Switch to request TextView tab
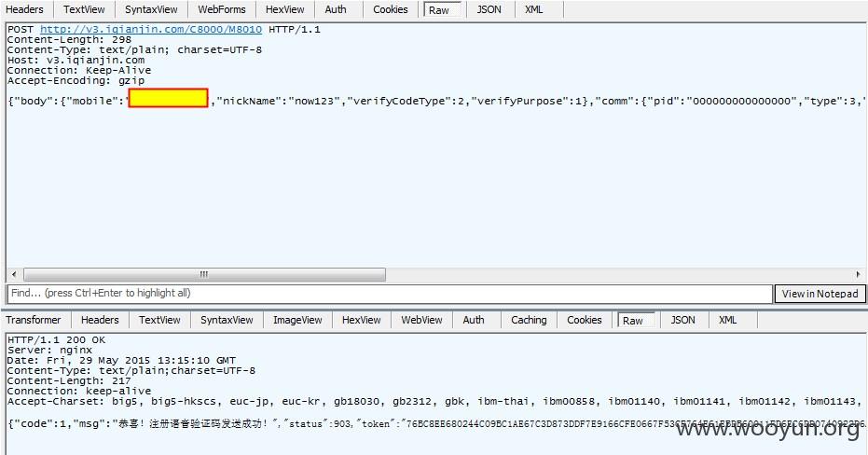 click(84, 9)
